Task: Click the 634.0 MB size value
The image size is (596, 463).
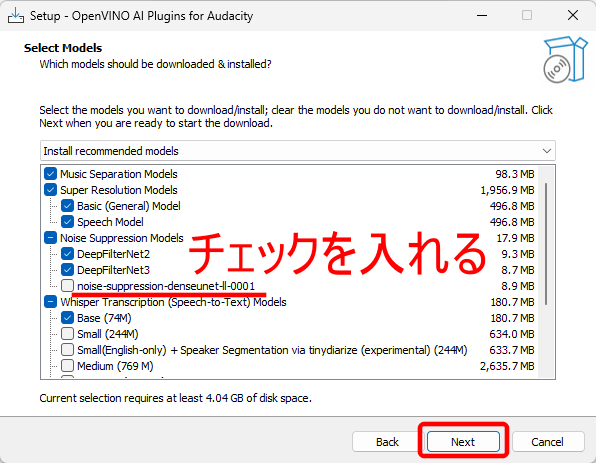Action: pos(512,334)
